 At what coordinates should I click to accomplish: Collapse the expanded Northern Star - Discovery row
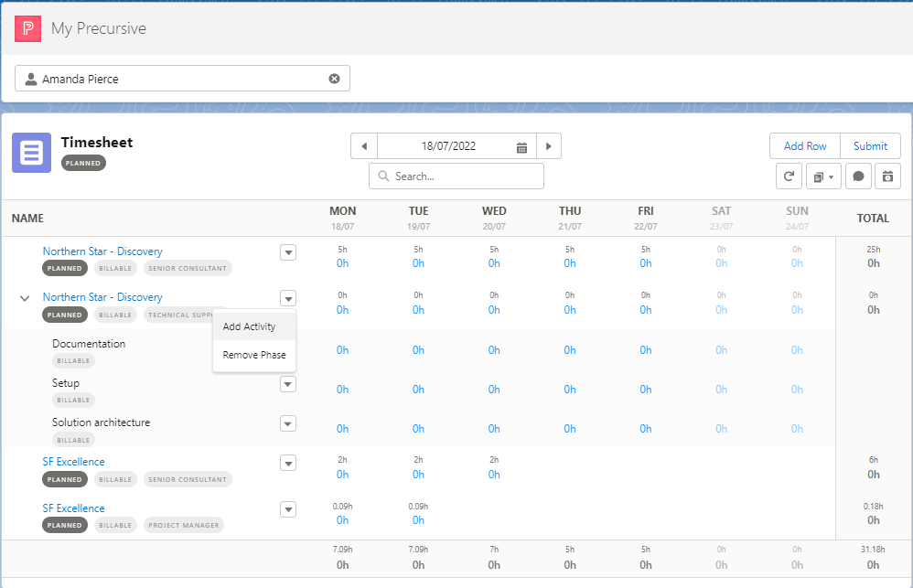pos(24,297)
